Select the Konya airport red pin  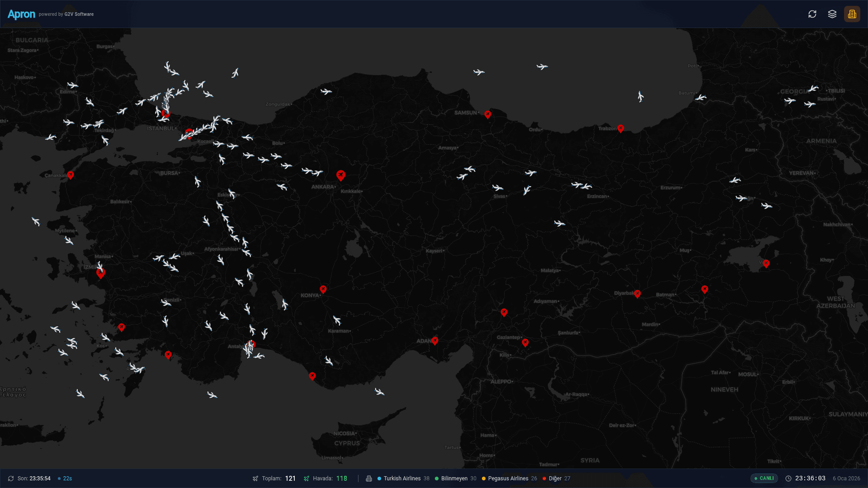[323, 289]
